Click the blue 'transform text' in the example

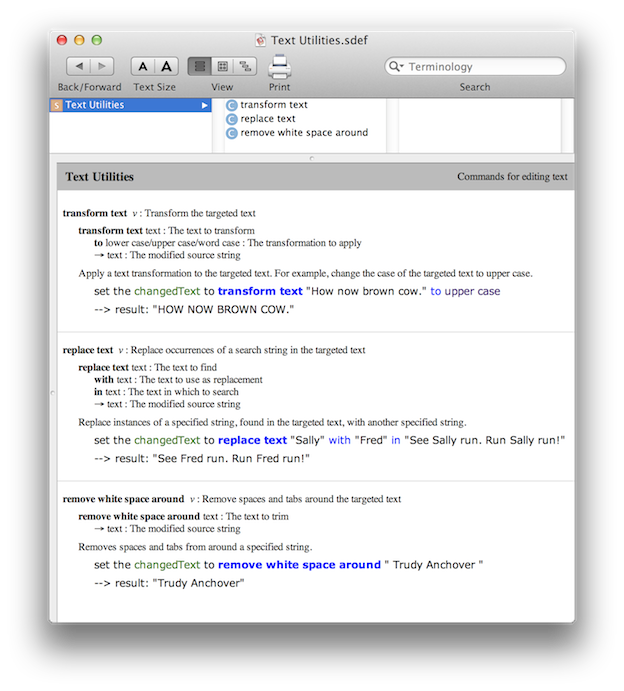260,291
